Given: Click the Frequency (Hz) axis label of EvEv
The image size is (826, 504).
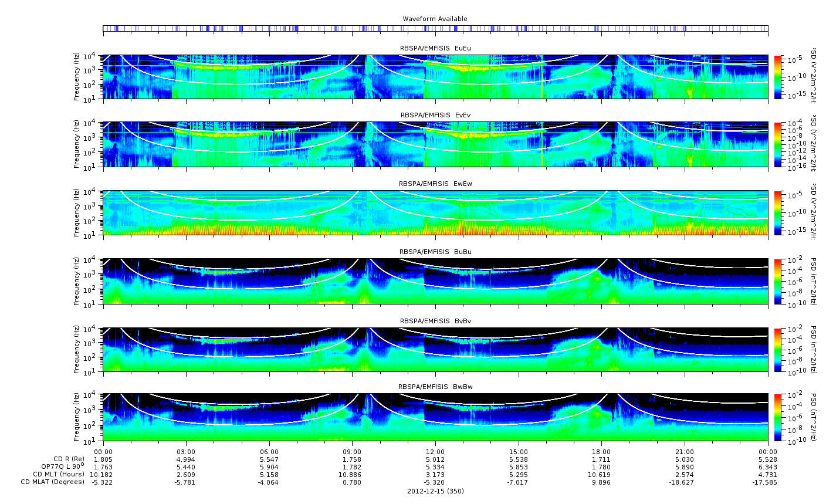Looking at the screenshot, I should click(77, 144).
